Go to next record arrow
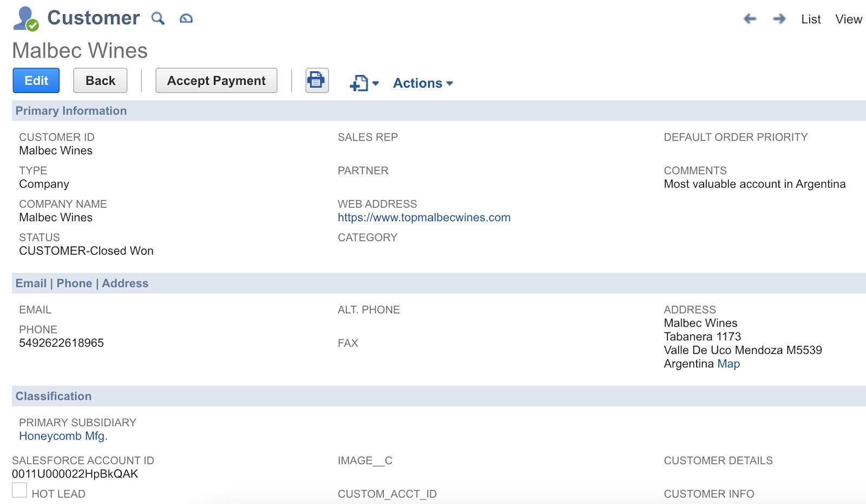 point(779,19)
